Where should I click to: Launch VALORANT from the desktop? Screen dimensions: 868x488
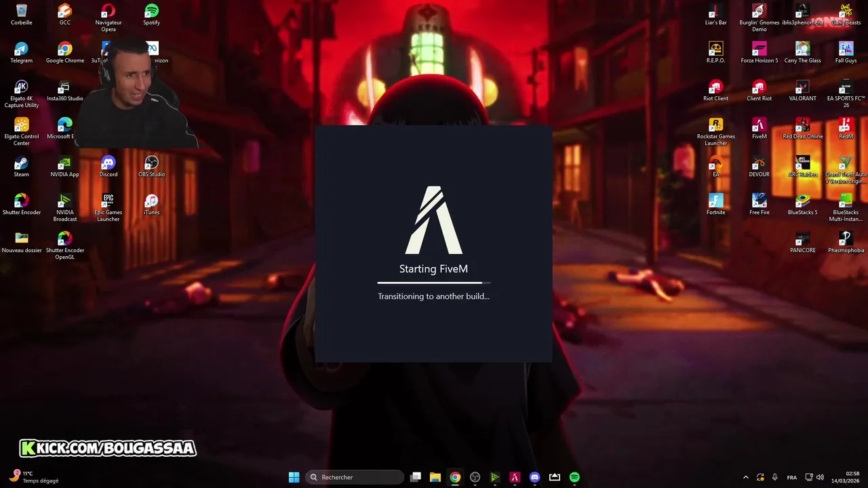point(803,91)
